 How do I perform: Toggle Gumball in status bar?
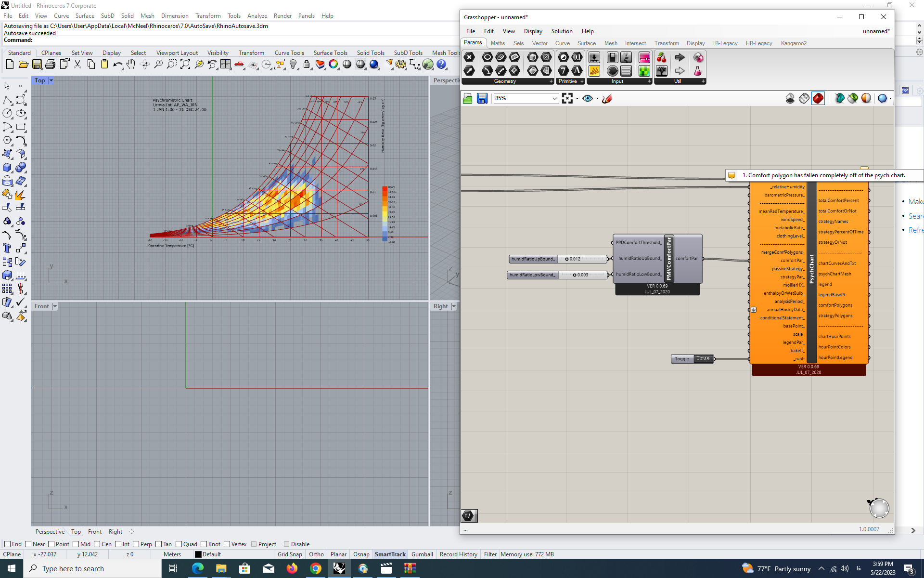pos(422,554)
